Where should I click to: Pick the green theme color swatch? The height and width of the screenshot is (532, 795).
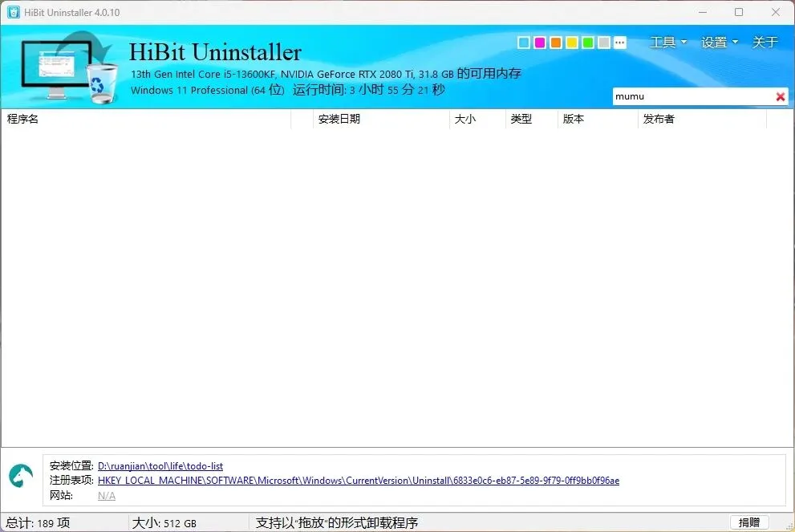[x=588, y=43]
